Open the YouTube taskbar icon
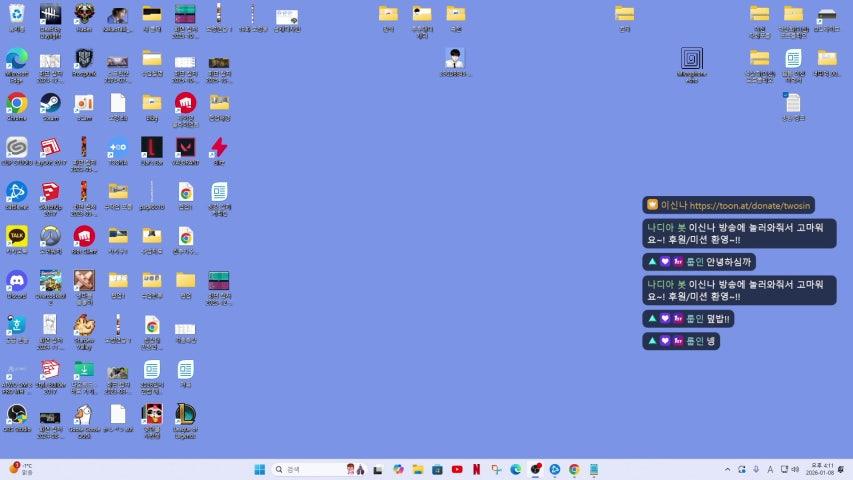This screenshot has width=853, height=480. pos(457,469)
